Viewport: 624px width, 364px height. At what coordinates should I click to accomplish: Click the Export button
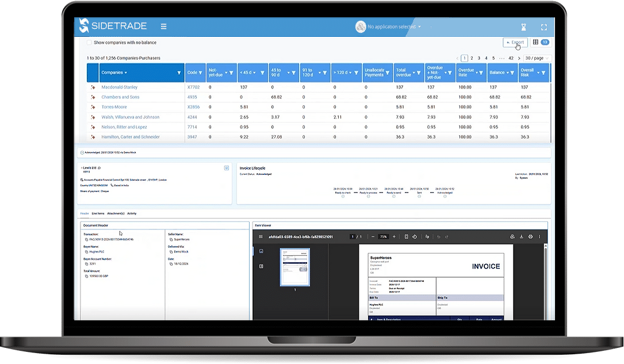tap(515, 42)
